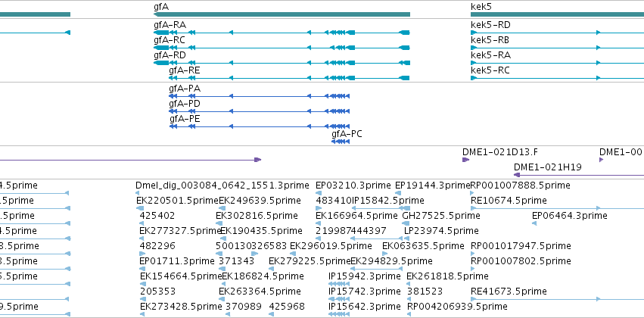Click EK190435.5prime

(x=261, y=231)
